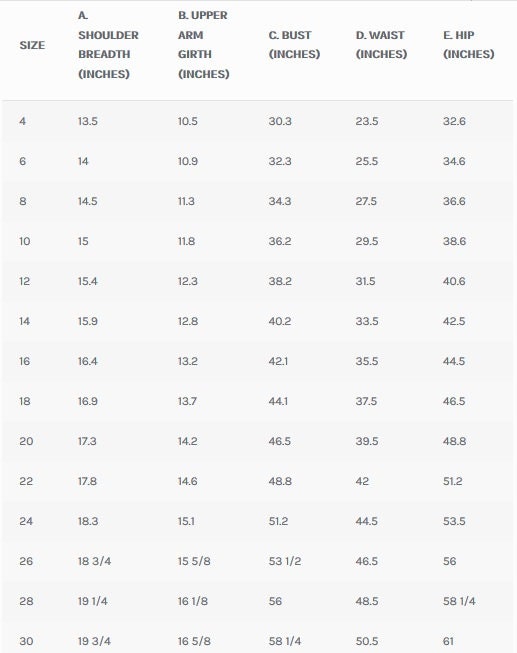Image resolution: width=517 pixels, height=653 pixels.
Task: Click the B. Upper Arm Girth header
Action: click(204, 45)
